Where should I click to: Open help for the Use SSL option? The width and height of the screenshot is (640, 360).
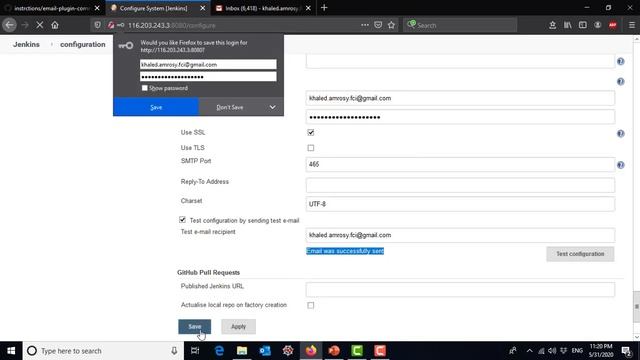tap(620, 133)
